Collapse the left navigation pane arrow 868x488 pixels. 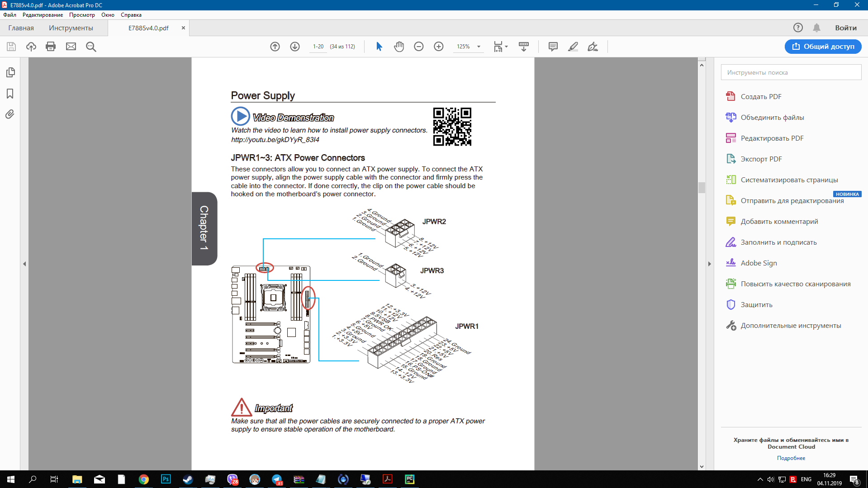(x=24, y=264)
